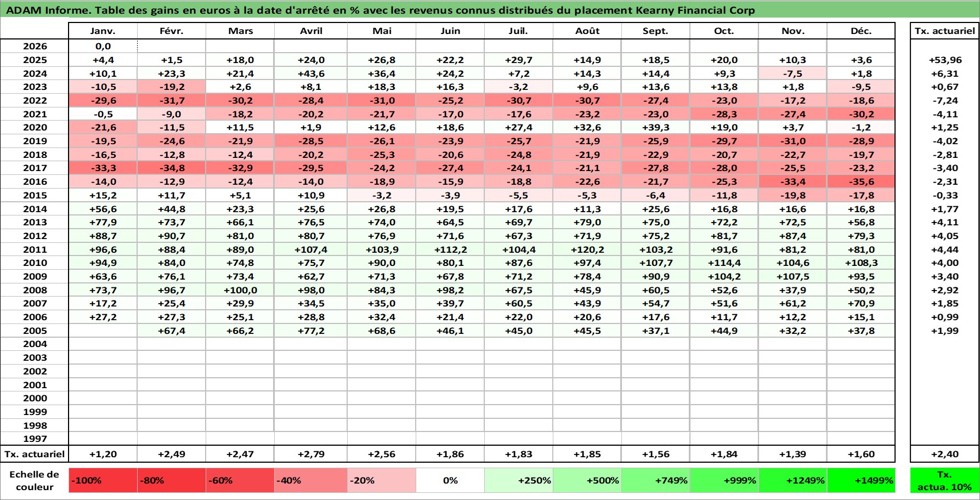The width and height of the screenshot is (980, 500).
Task: Click the -60% color scale swatch
Action: [240, 480]
